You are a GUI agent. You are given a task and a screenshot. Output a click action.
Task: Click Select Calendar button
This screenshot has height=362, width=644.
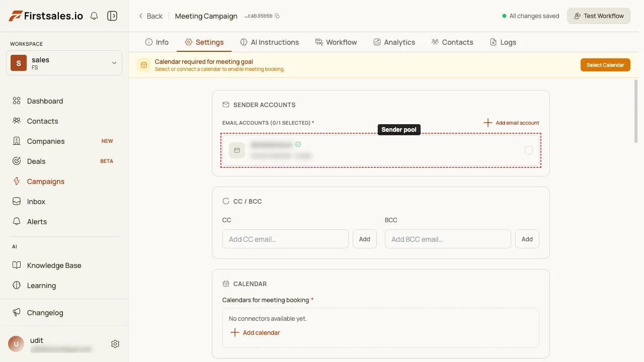[x=605, y=65]
